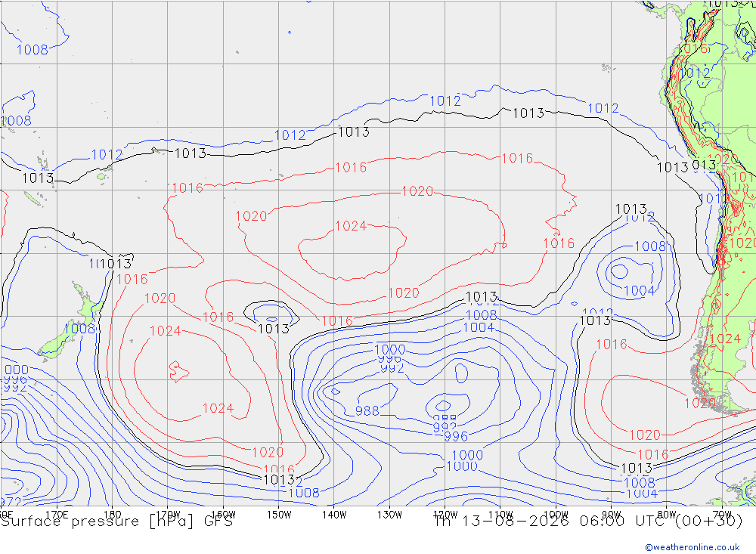Click the 180 longitude axis label
Screen dimensions: 756x554
click(113, 515)
